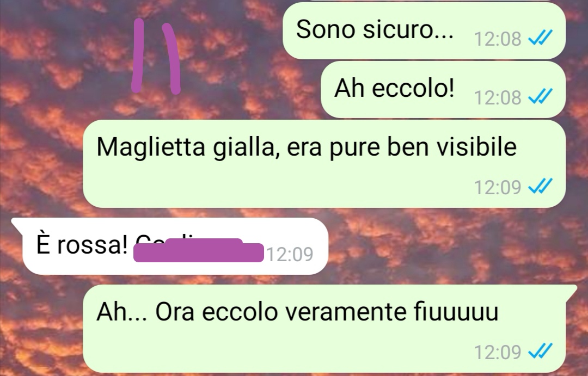Select the 'Ah eccolo!' message bubble
This screenshot has width=588, height=376.
click(x=443, y=90)
